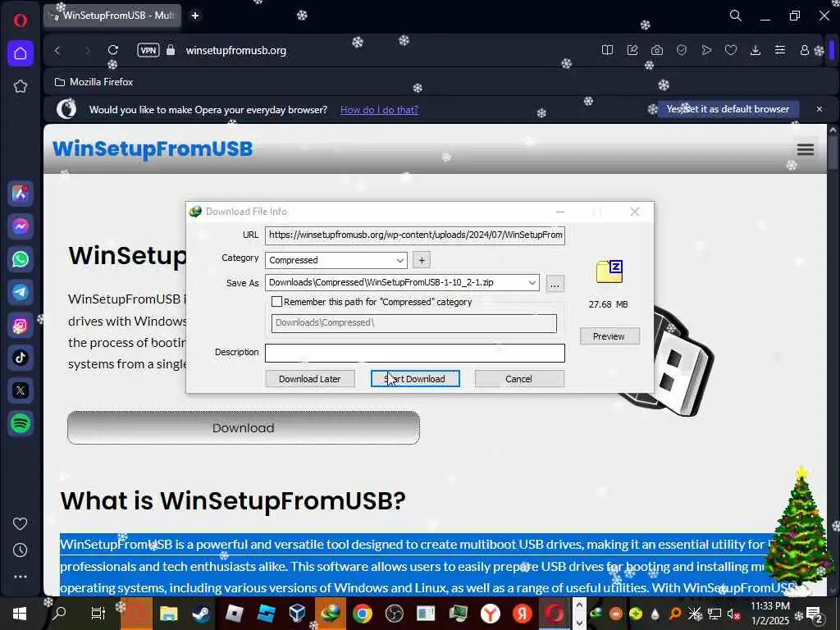
Task: Click the greyed Downloads\Compressed\ path field
Action: pyautogui.click(x=413, y=323)
